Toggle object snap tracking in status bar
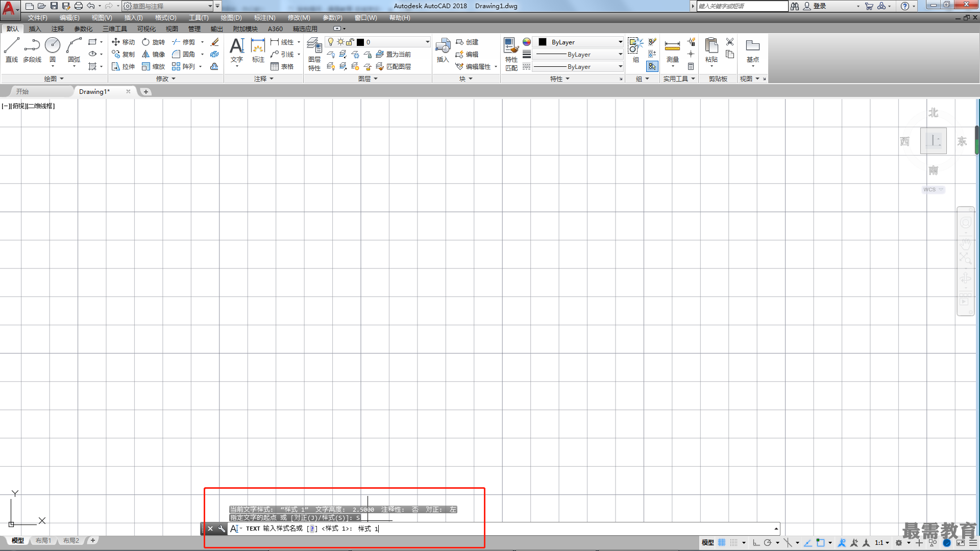The width and height of the screenshot is (980, 551). coord(808,543)
